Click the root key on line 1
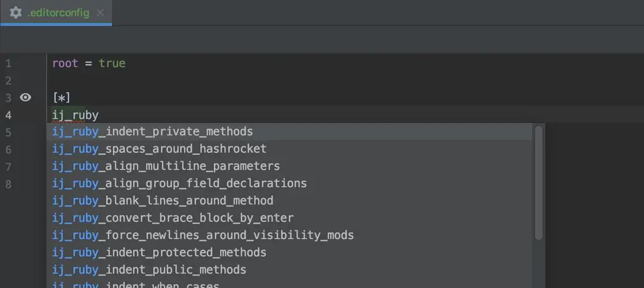The height and width of the screenshot is (288, 644). (x=65, y=63)
